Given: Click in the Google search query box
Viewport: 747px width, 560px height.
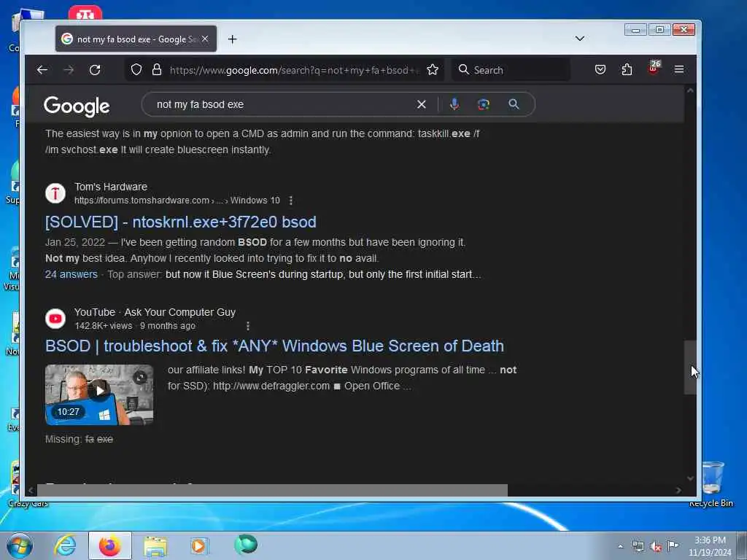Looking at the screenshot, I should click(281, 104).
